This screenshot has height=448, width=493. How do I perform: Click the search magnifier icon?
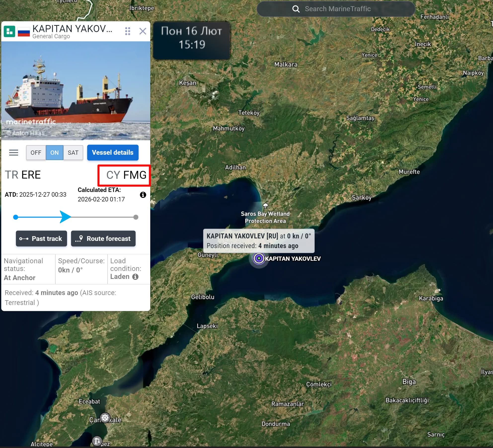click(296, 9)
